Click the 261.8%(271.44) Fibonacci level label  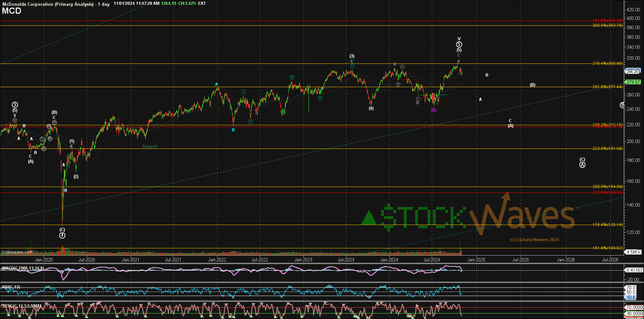(607, 87)
